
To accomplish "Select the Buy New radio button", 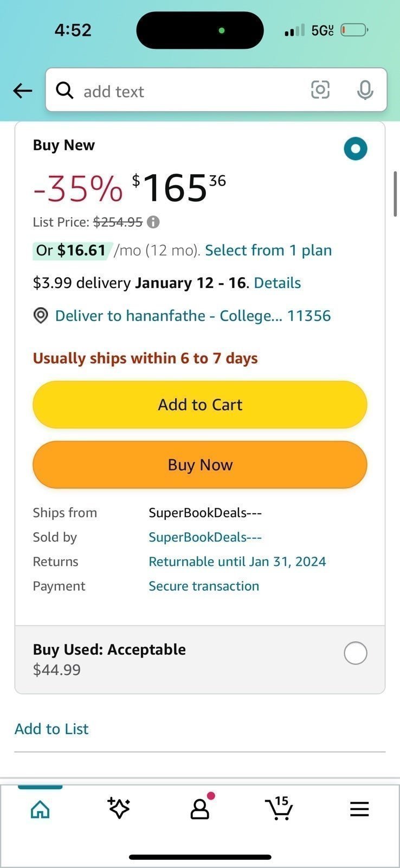I will pyautogui.click(x=356, y=149).
